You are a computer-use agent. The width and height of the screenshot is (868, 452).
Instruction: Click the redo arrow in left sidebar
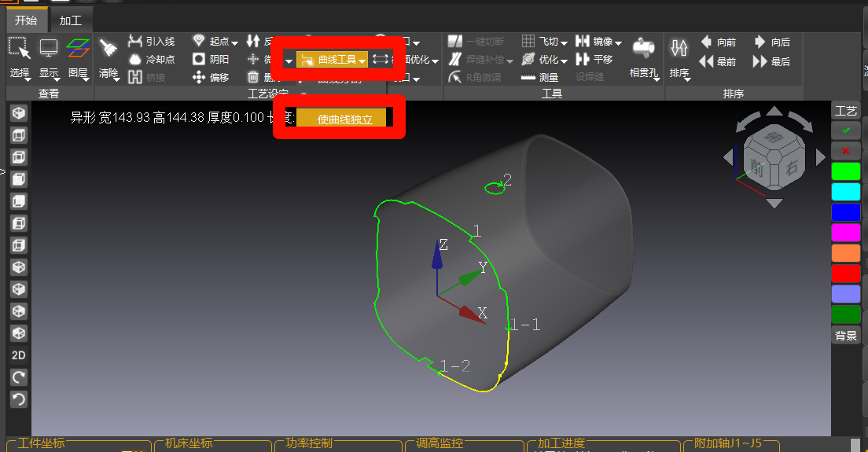point(19,377)
